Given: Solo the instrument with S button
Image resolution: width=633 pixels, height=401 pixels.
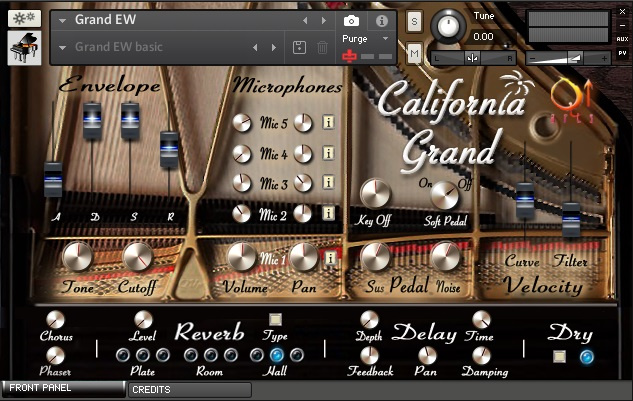Looking at the screenshot, I should click(x=414, y=21).
